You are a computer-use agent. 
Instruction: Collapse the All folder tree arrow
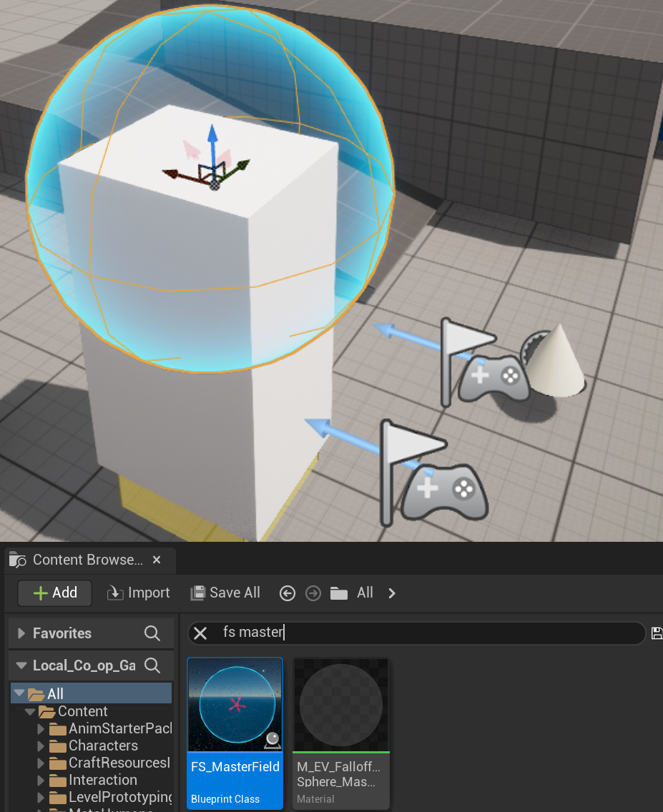coord(20,693)
